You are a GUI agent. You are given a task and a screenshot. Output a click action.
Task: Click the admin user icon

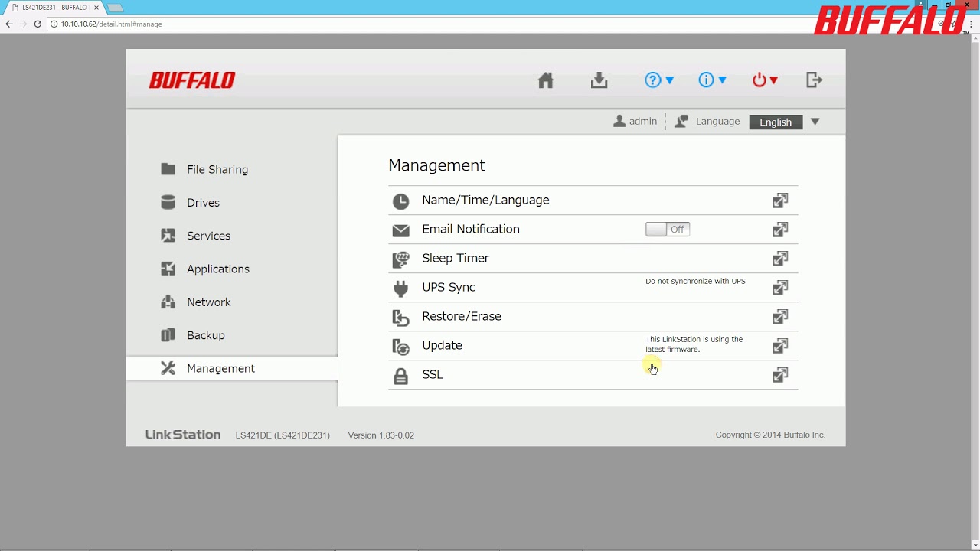[619, 122]
